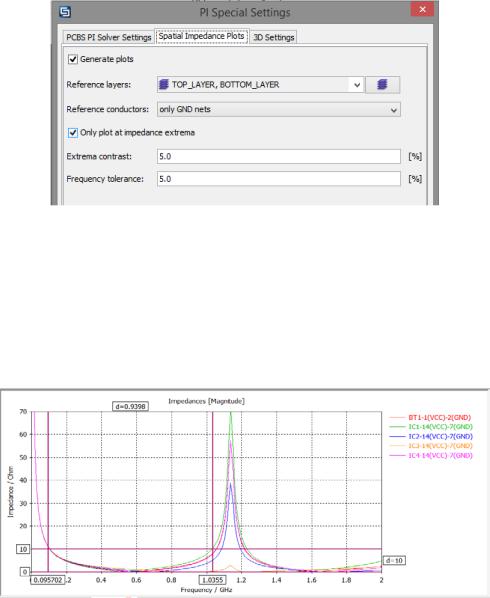
Task: Uncheck the Generate plots checkbox
Action: point(73,59)
